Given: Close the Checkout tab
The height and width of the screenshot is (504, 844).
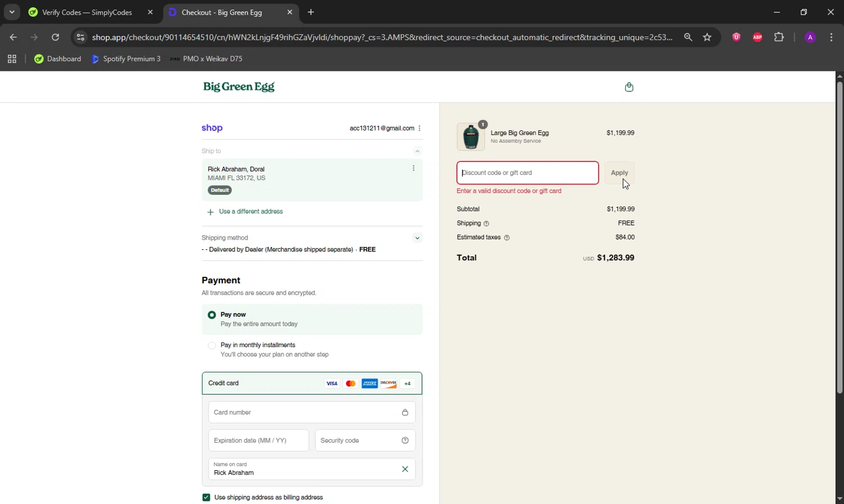Looking at the screenshot, I should coord(290,12).
